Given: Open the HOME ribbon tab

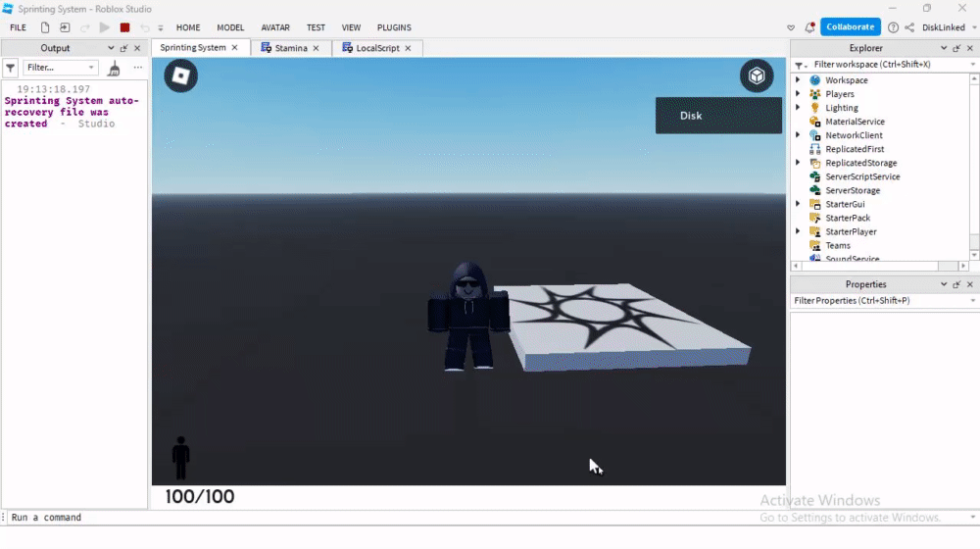Looking at the screenshot, I should [188, 27].
